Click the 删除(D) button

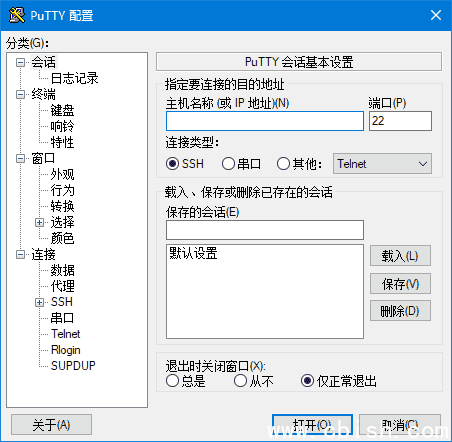coord(400,311)
